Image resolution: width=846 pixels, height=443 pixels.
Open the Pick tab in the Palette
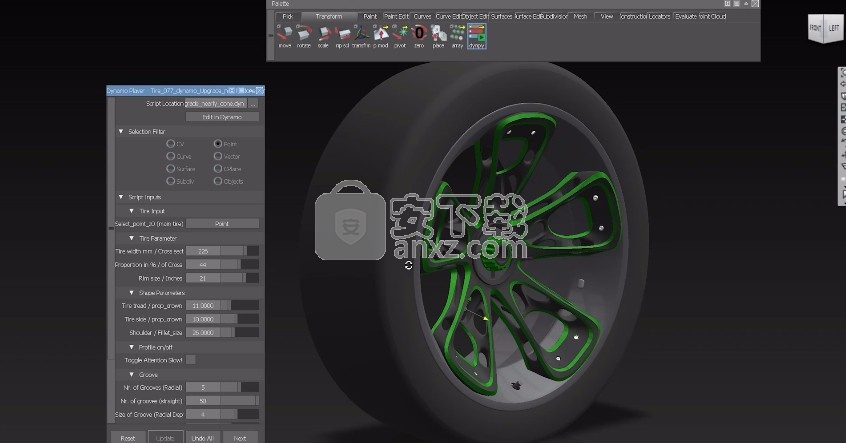point(288,16)
